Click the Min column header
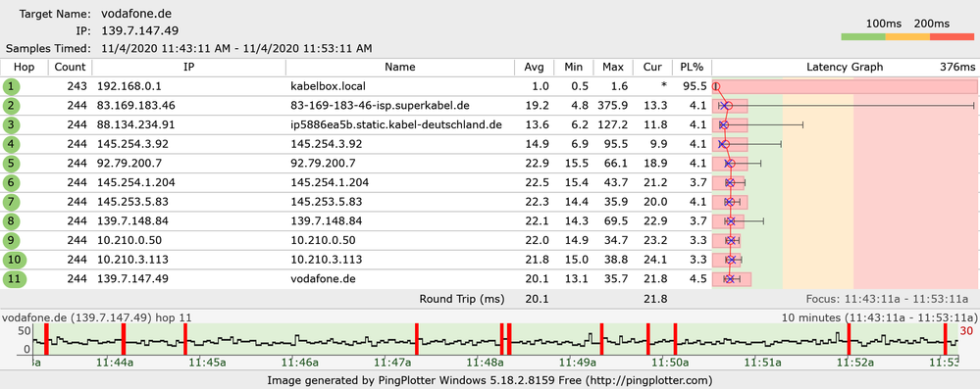 tap(573, 68)
